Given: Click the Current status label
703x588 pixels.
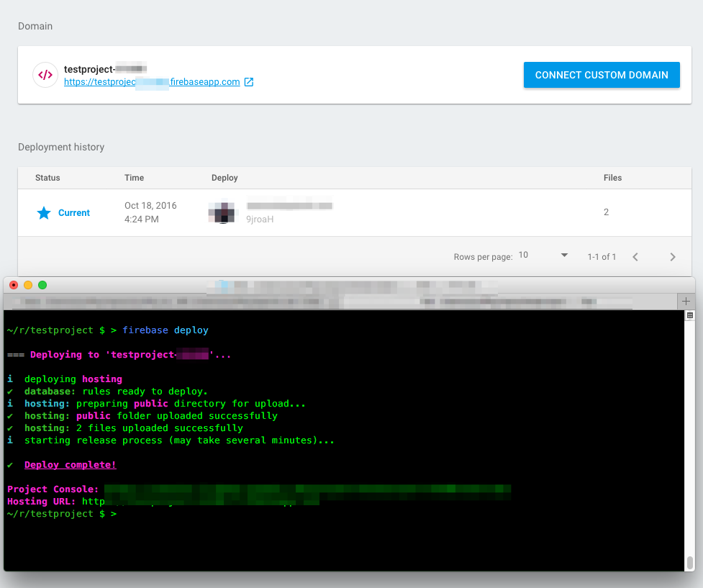Looking at the screenshot, I should pos(74,213).
